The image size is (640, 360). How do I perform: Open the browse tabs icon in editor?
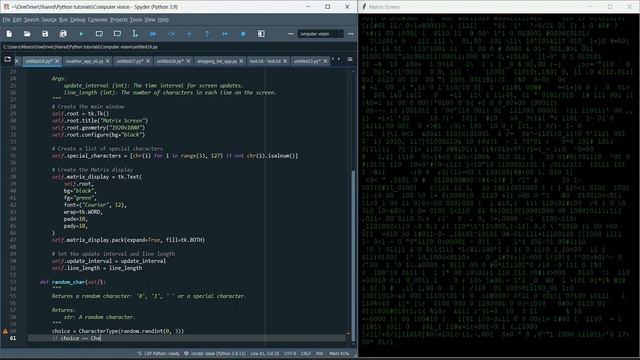[7, 60]
